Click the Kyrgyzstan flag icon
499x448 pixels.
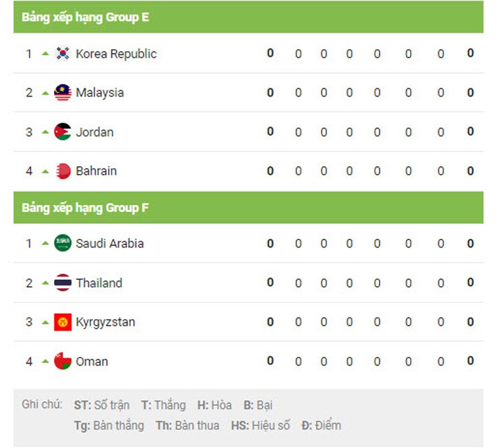[63, 322]
